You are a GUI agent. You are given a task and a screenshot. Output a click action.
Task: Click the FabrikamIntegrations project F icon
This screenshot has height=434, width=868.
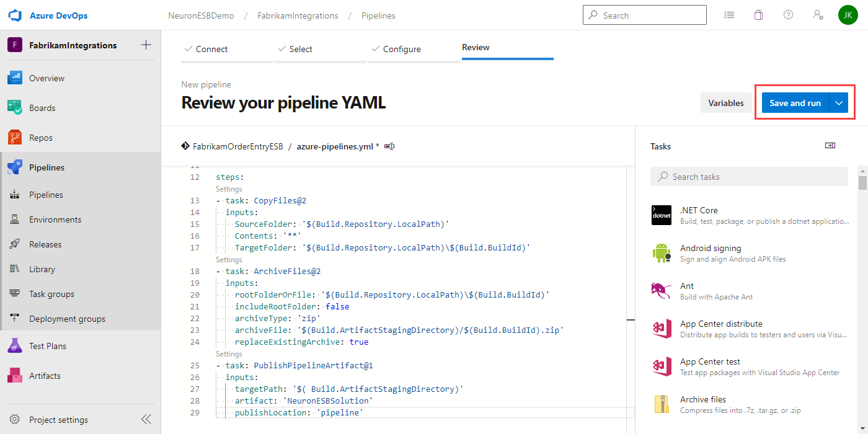click(x=15, y=45)
